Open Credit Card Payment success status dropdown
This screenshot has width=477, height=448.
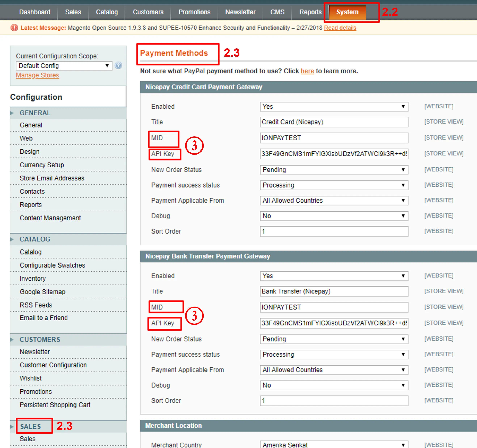[x=334, y=185]
